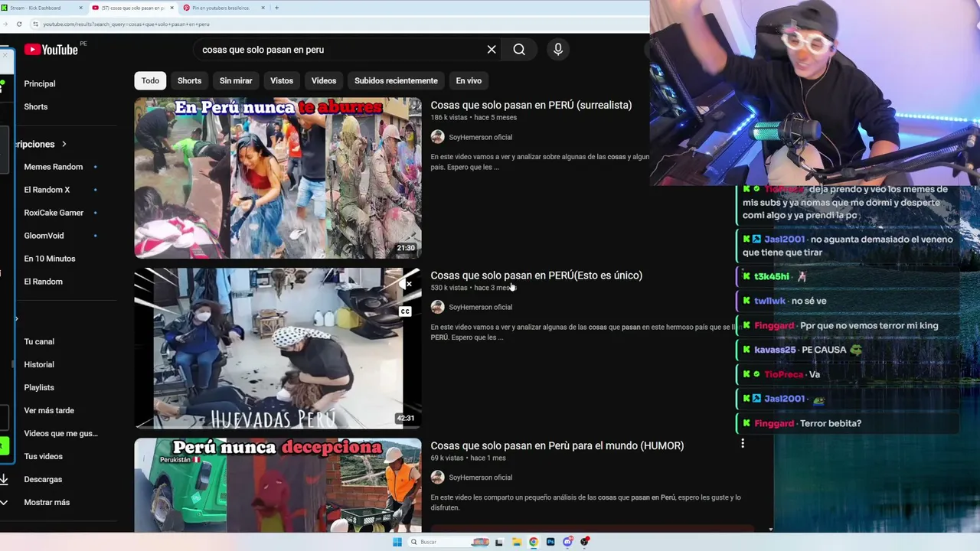Switch to the Pin en youtubers brasileiros tab

point(224,8)
